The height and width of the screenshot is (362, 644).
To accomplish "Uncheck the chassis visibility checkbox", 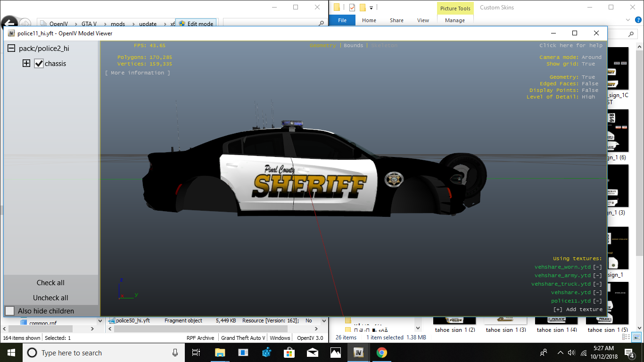I will pyautogui.click(x=39, y=63).
